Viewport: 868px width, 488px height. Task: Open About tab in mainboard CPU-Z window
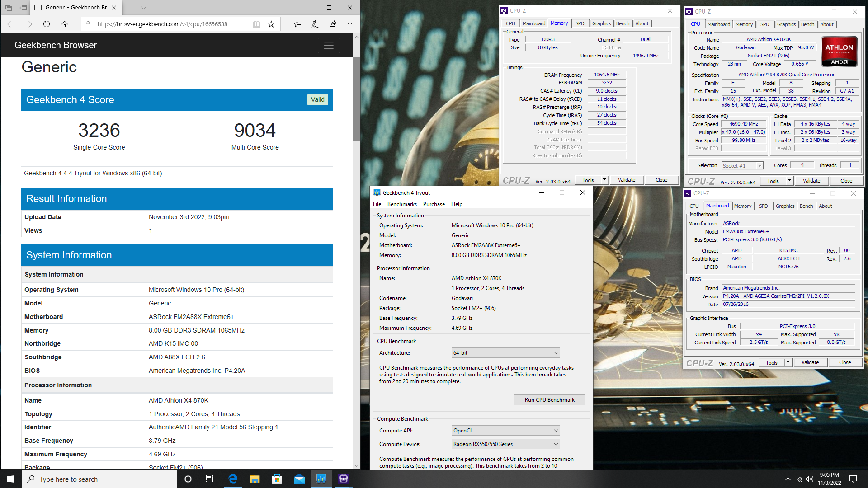tap(826, 206)
